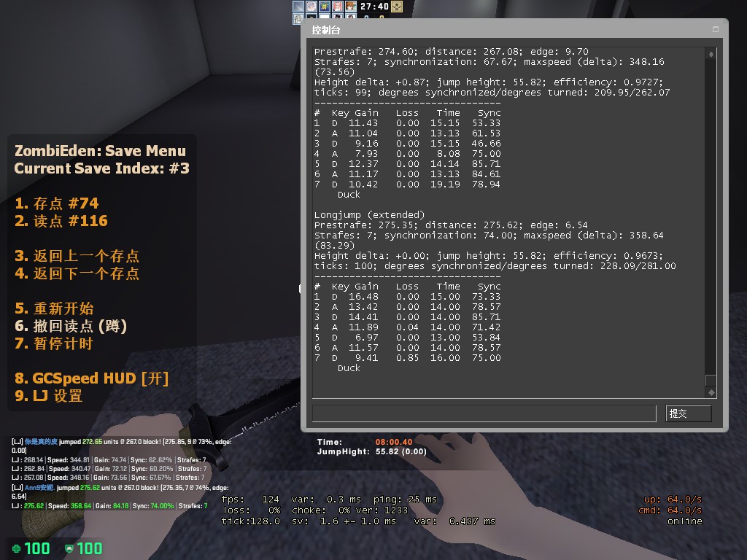The width and height of the screenshot is (747, 560).
Task: Select 暂停计时 to pause the timer
Action: tap(55, 343)
